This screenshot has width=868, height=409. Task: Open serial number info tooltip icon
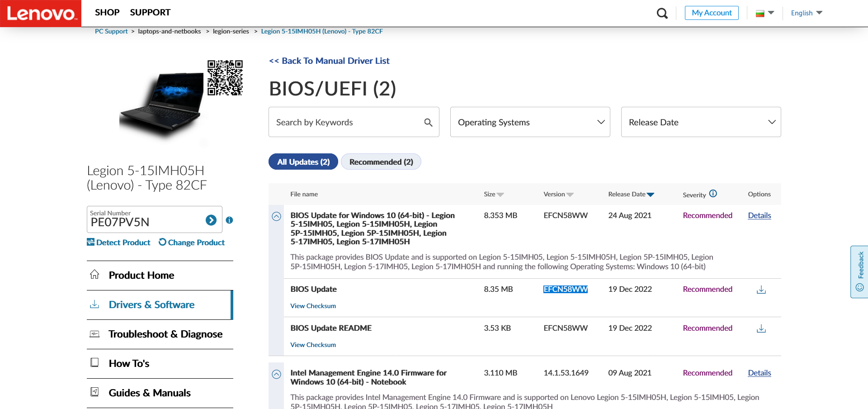click(230, 220)
